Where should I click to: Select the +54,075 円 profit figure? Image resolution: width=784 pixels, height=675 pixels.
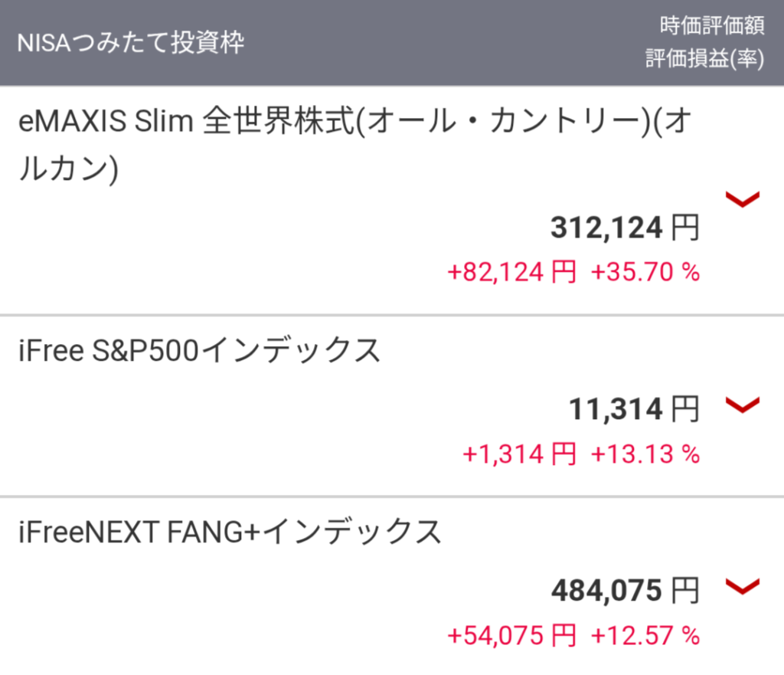tap(512, 635)
